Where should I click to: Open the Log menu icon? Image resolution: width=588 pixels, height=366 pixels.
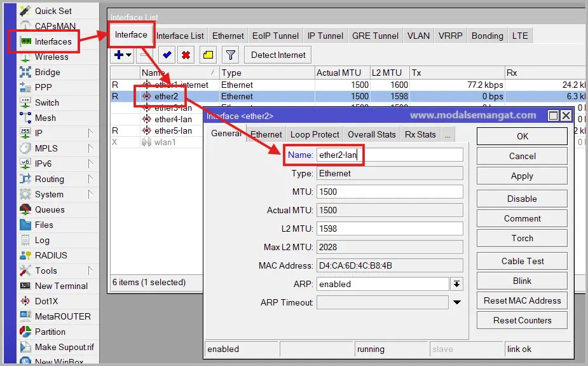[25, 240]
